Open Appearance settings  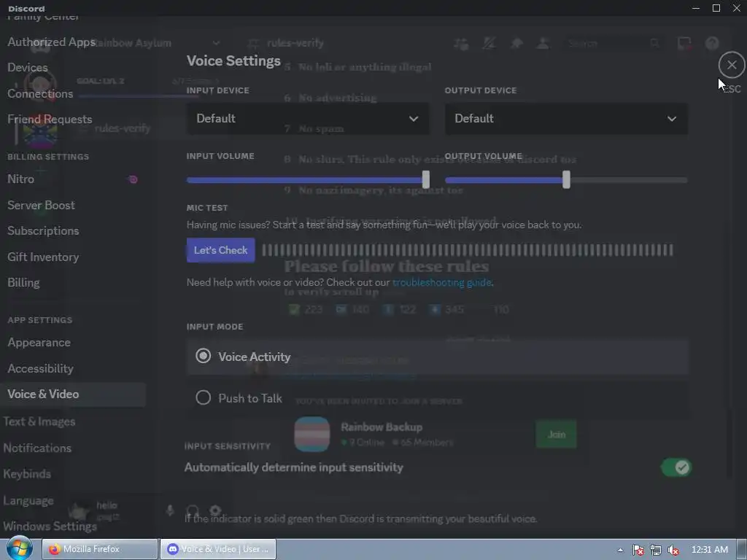tap(39, 343)
